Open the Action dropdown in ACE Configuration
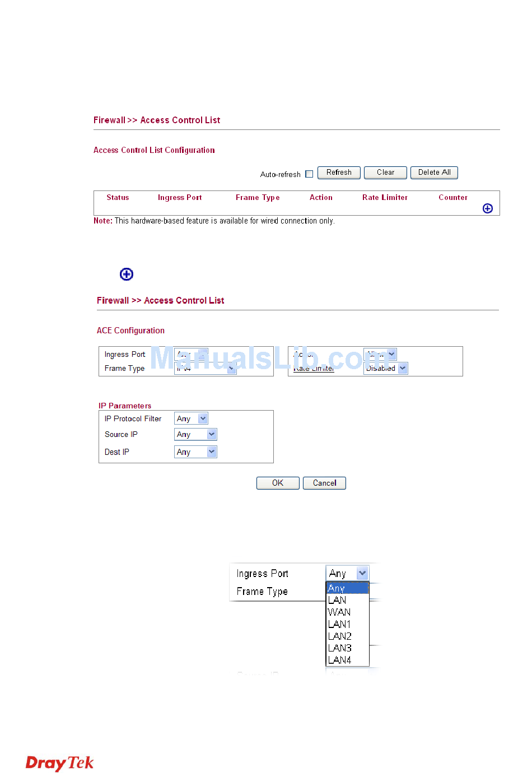532x777 pixels. (380, 354)
